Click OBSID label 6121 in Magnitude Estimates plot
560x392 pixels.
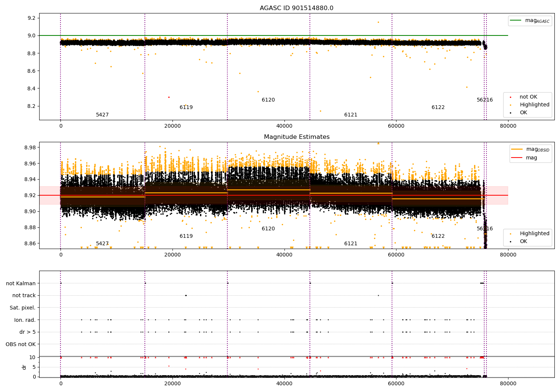click(351, 244)
